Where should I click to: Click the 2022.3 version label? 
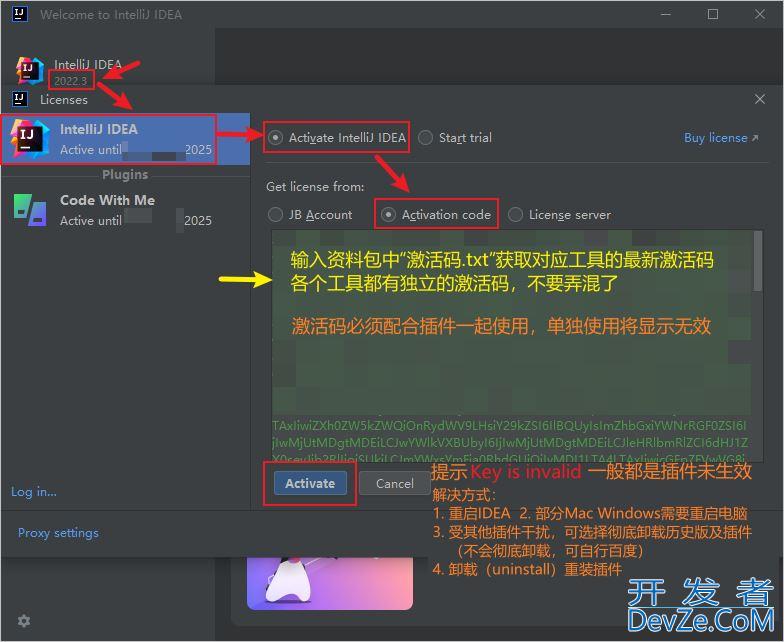(70, 80)
